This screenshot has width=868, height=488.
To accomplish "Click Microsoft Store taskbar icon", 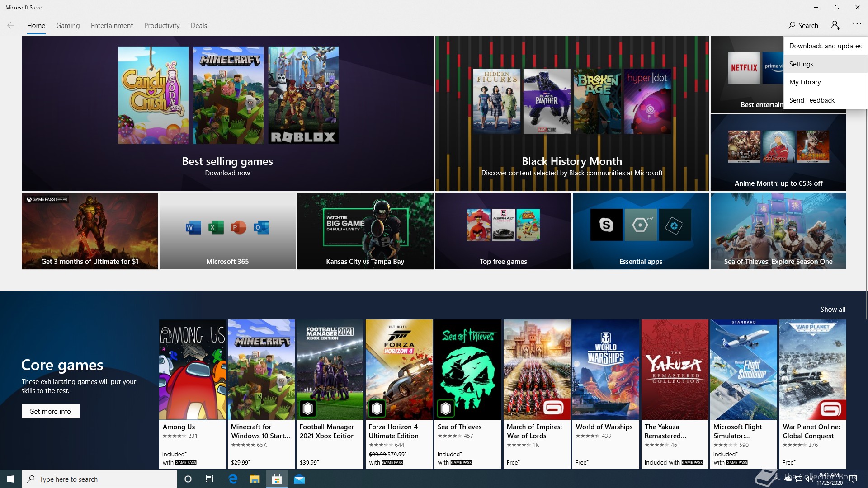I will [x=277, y=479].
